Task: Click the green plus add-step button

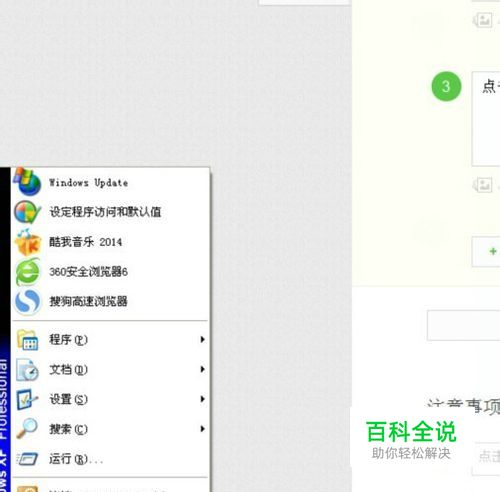Action: [486, 251]
